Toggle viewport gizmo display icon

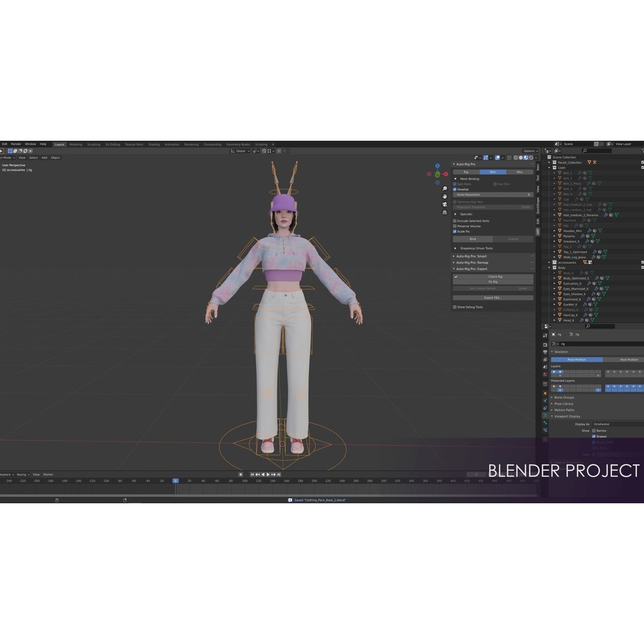coord(486,157)
